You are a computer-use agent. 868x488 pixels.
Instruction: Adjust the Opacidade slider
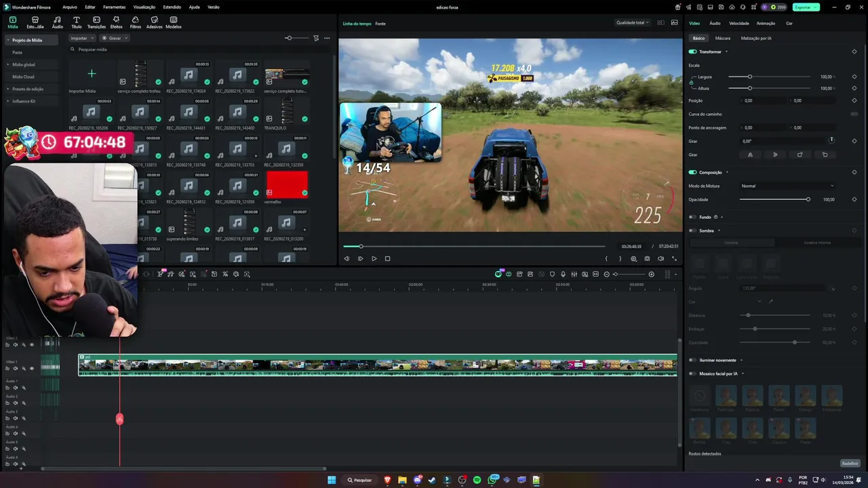774,199
